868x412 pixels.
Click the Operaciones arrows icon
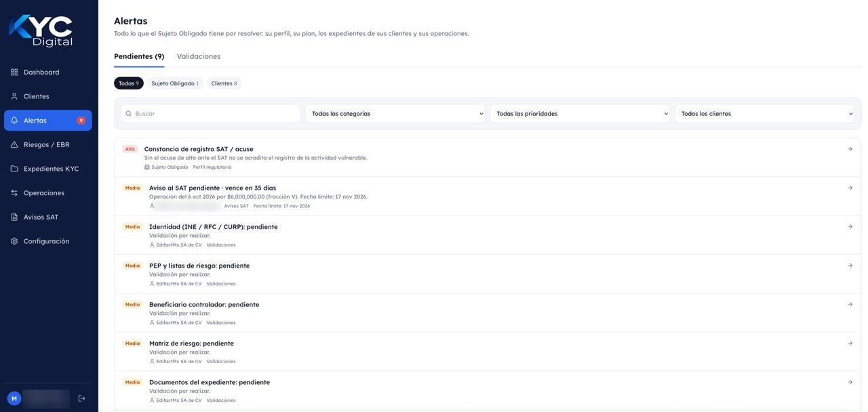pos(14,193)
